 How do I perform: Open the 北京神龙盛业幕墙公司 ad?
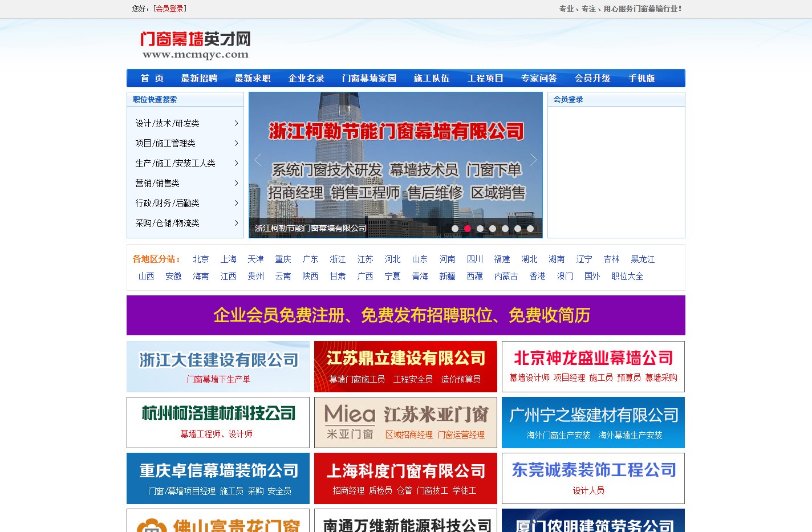[x=593, y=367]
